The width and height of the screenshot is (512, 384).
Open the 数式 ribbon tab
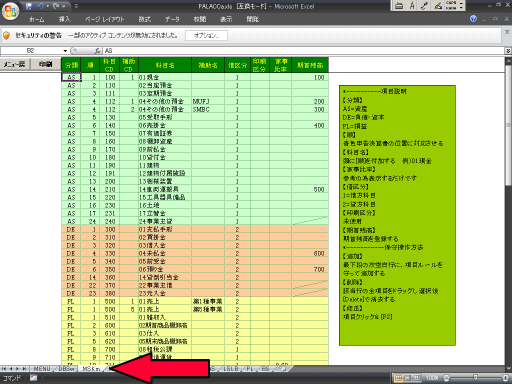click(x=145, y=19)
